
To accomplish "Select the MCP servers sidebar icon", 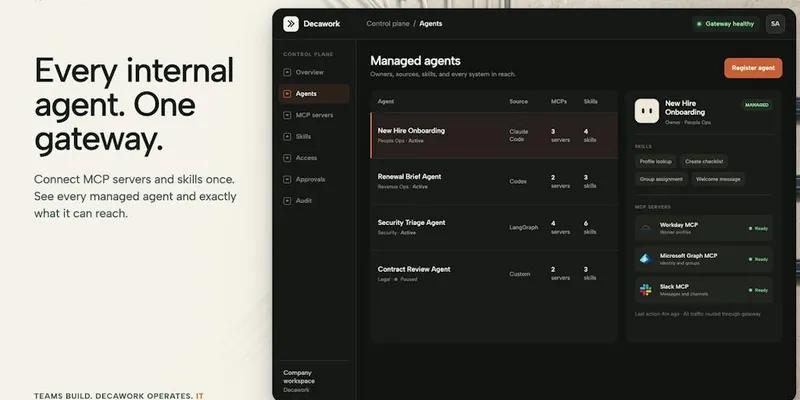I will pyautogui.click(x=287, y=115).
